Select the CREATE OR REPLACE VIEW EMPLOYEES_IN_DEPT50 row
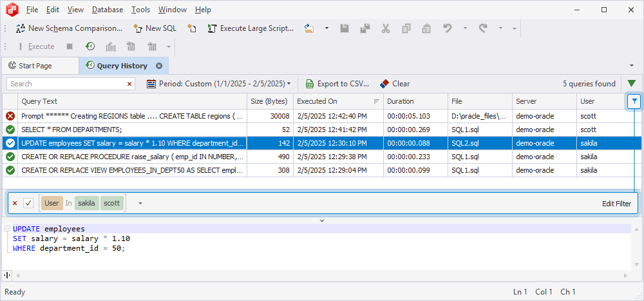Screen dimensions: 644x301 [x=321, y=171]
